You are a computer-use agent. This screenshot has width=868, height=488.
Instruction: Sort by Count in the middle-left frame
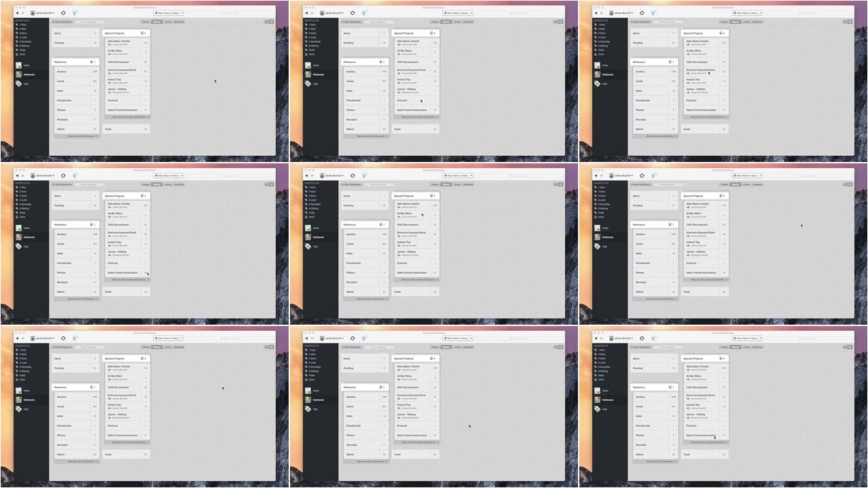[x=168, y=184]
